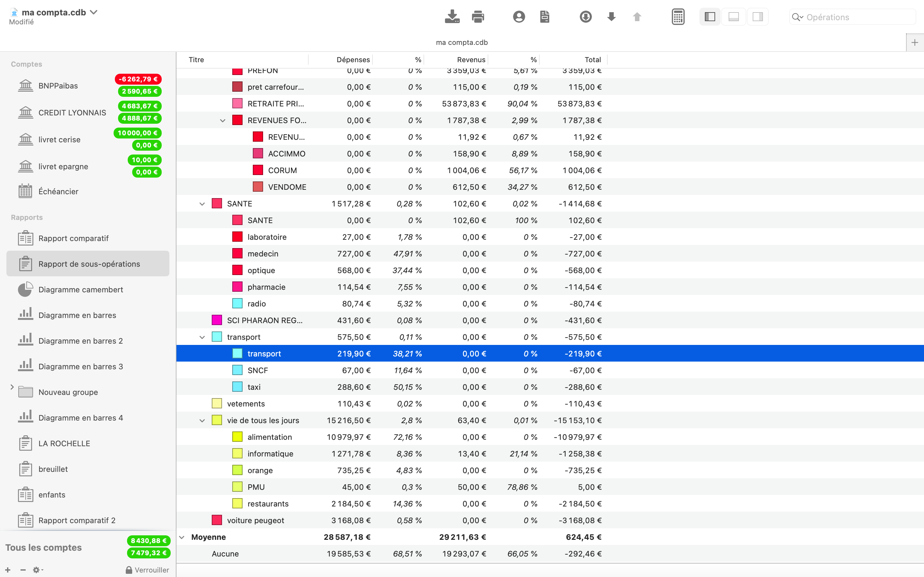Open the ma compta.cdb title dropdown chevron
This screenshot has height=577, width=924.
pos(94,12)
